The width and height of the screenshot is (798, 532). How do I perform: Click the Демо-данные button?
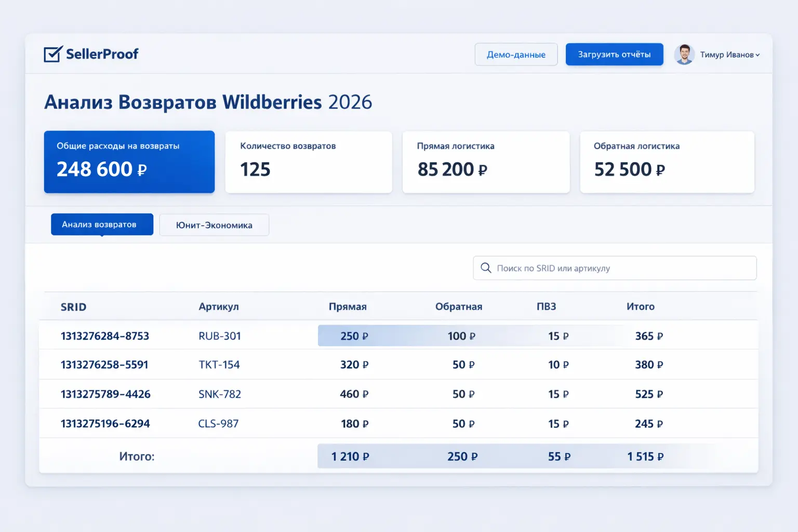[516, 54]
